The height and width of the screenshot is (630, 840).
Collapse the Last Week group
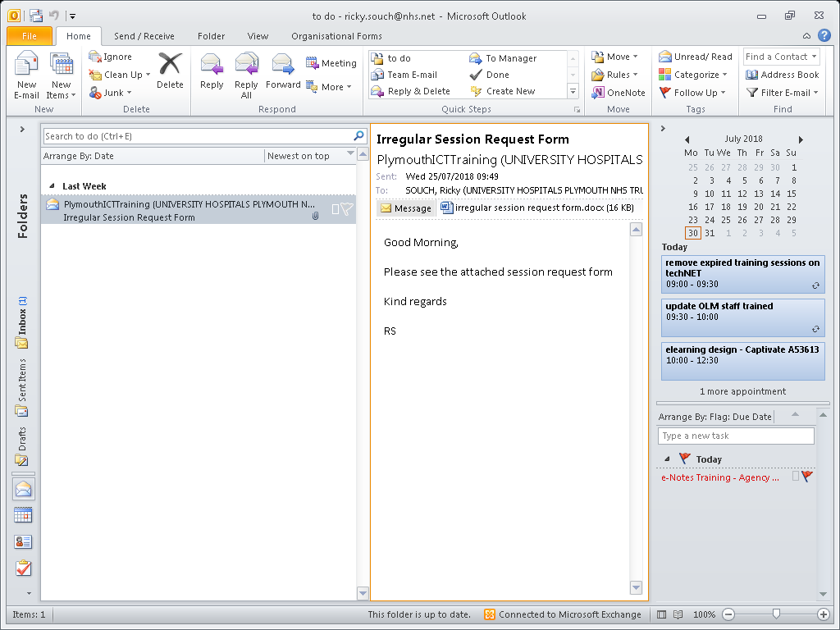coord(52,186)
